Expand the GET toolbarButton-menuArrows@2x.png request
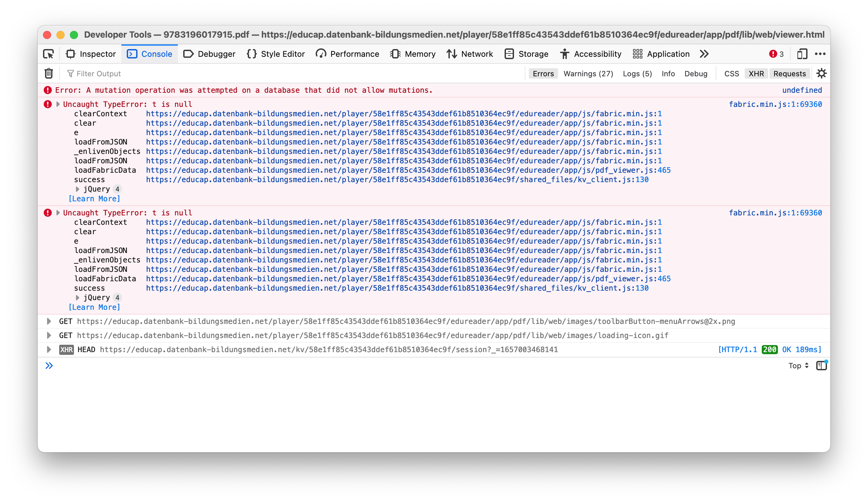Screen dimensions: 868x502 pos(49,321)
